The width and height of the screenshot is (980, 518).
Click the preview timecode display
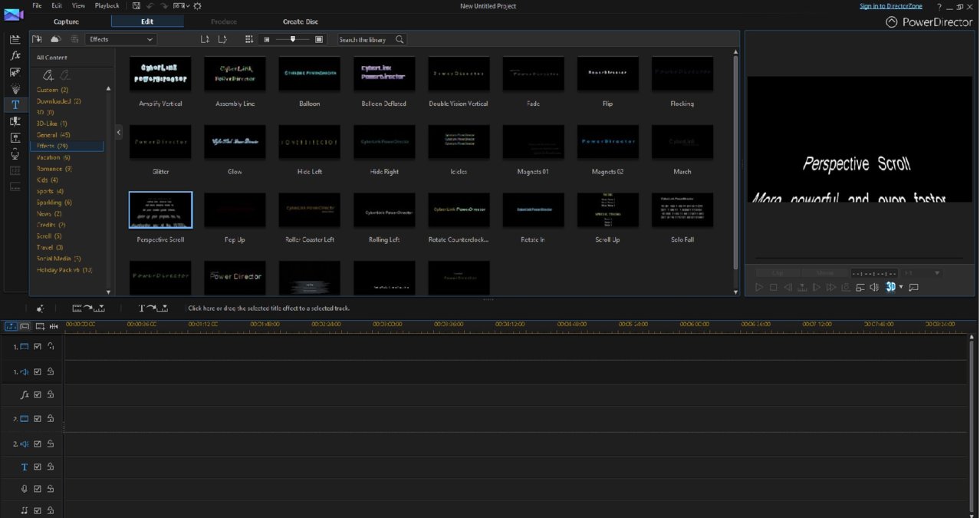tap(874, 273)
